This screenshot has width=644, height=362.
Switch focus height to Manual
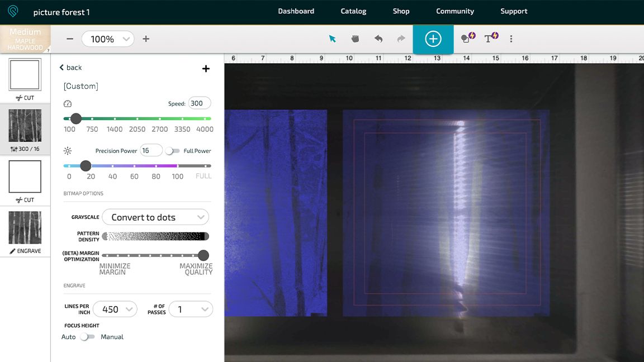(x=87, y=337)
